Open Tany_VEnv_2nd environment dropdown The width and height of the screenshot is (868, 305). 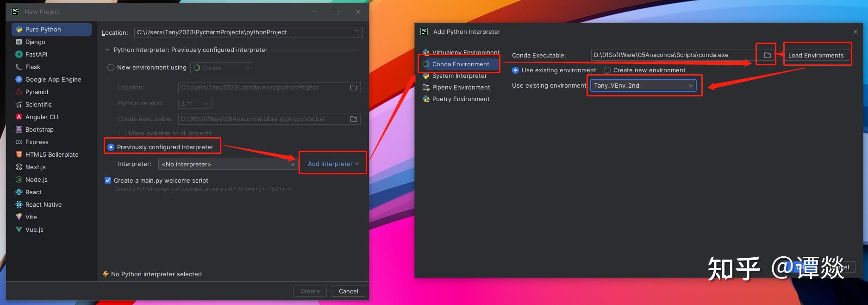(x=643, y=85)
